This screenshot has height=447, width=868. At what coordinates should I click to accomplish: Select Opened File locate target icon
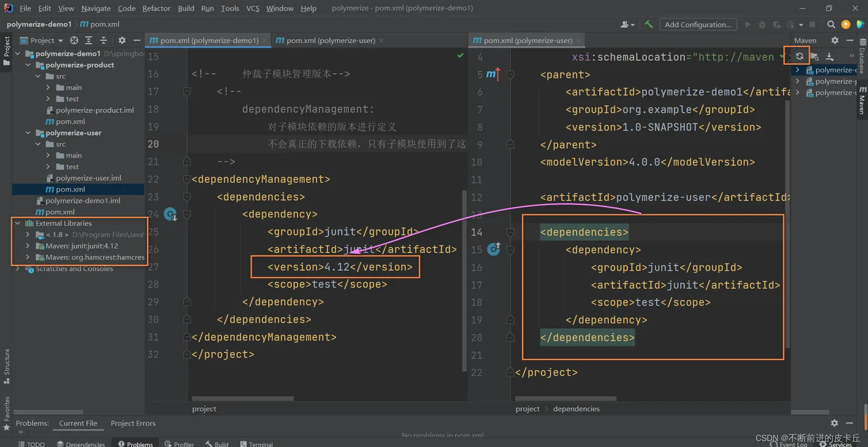(x=74, y=40)
